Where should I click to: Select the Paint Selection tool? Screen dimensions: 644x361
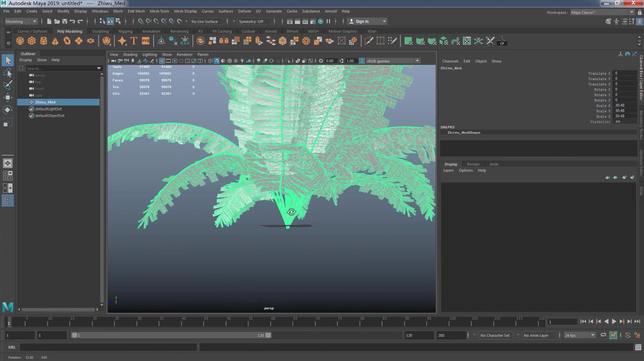[7, 85]
